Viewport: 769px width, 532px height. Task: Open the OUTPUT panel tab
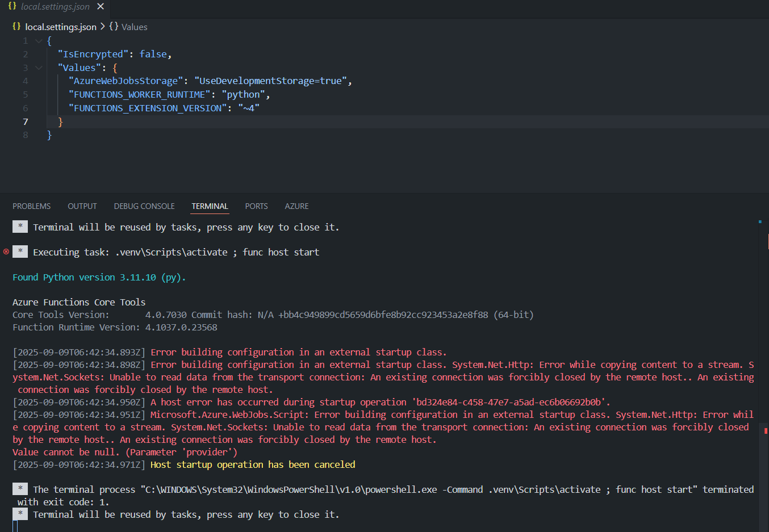tap(82, 206)
